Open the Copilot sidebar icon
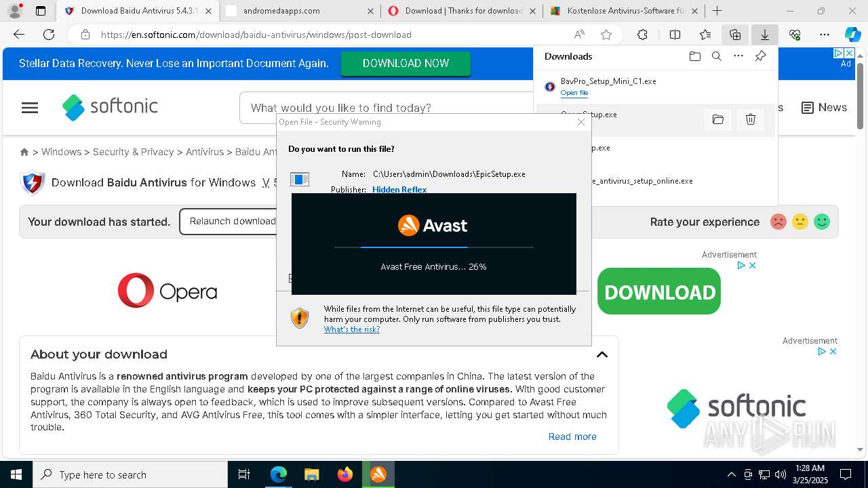The width and height of the screenshot is (868, 488). 852,35
